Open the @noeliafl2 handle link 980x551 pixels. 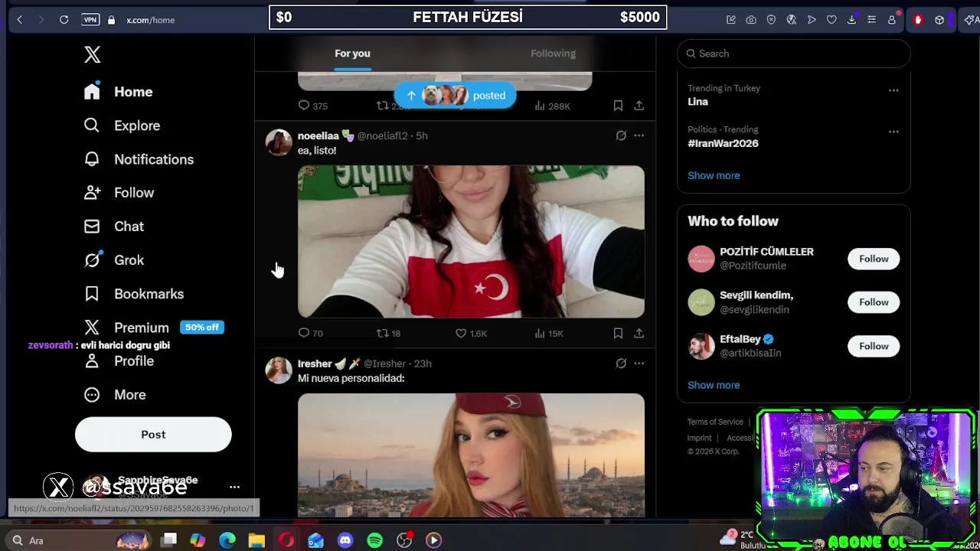tap(382, 135)
